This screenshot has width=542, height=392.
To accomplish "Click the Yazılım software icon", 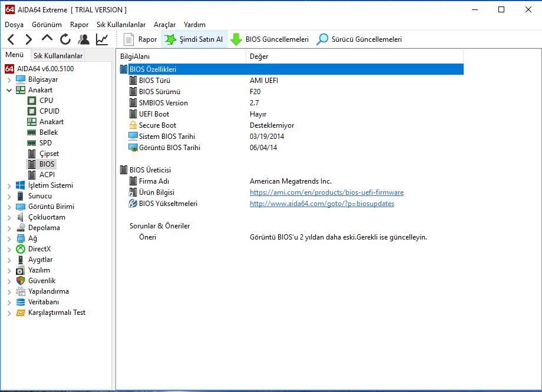I will (x=21, y=270).
